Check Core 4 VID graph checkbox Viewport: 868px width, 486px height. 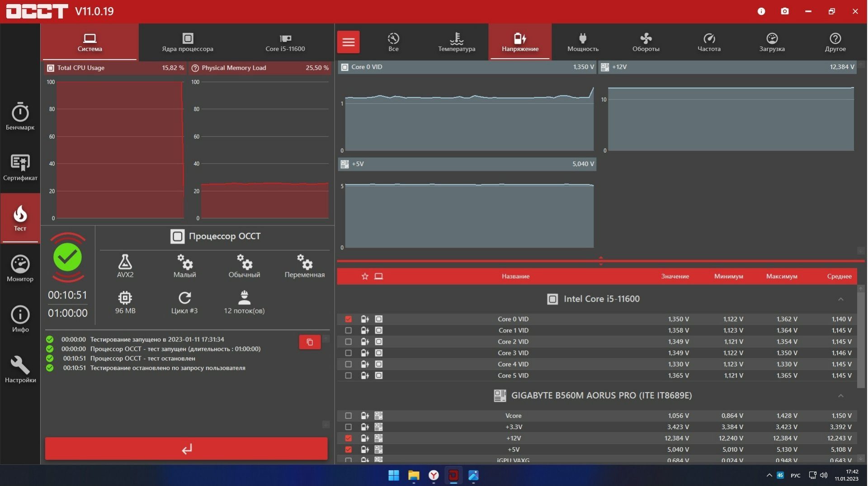tap(348, 364)
